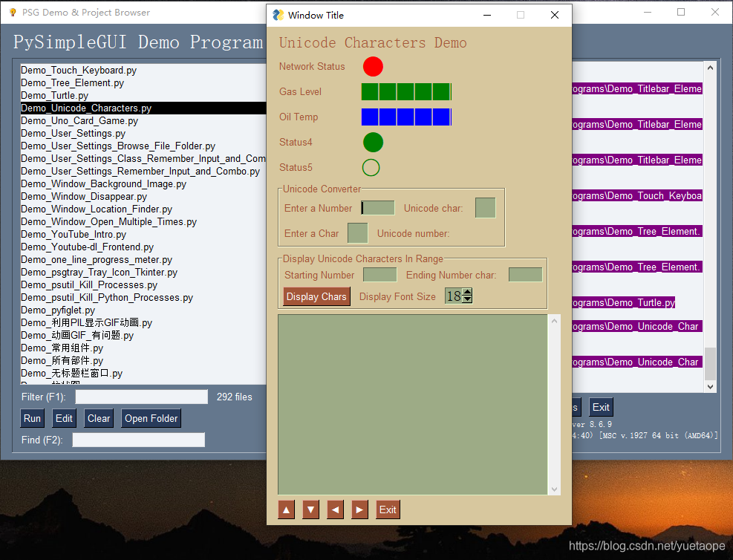The image size is (733, 560).
Task: Click inside the large green output area
Action: click(x=412, y=404)
